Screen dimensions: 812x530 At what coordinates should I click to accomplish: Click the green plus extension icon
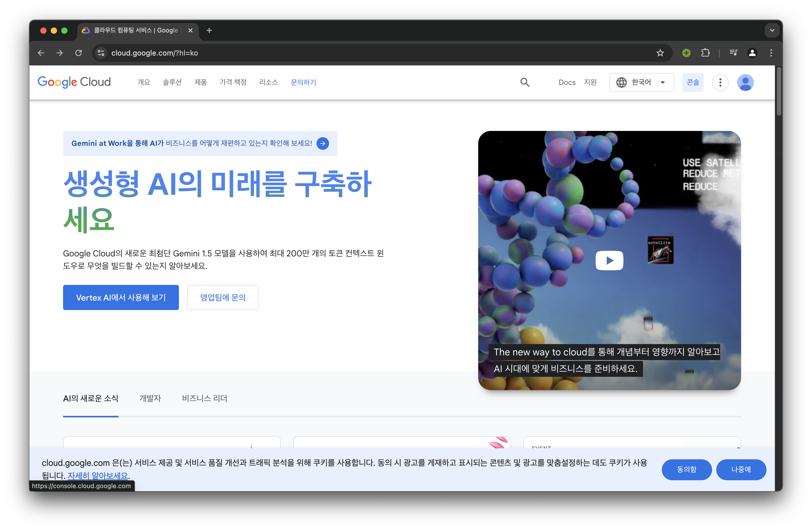[686, 53]
